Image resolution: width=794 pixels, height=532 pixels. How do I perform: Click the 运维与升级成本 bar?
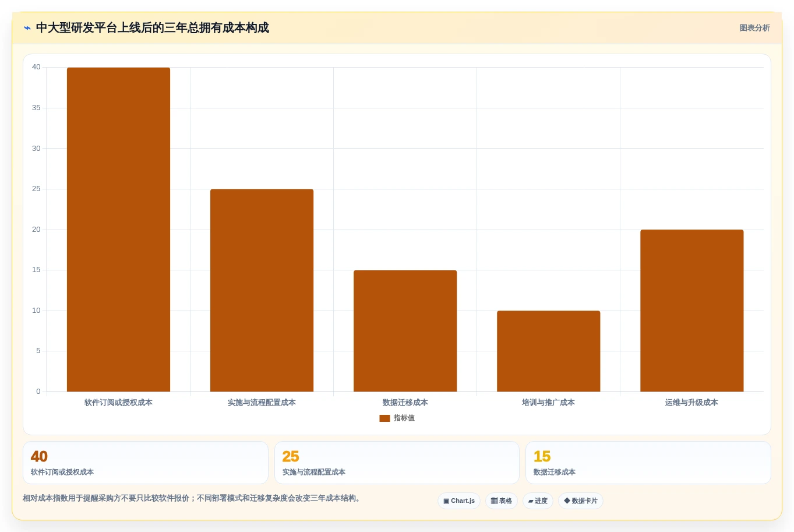pyautogui.click(x=691, y=311)
